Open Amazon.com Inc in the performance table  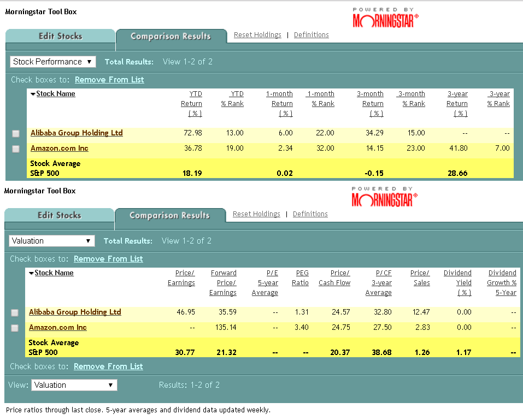(x=60, y=148)
